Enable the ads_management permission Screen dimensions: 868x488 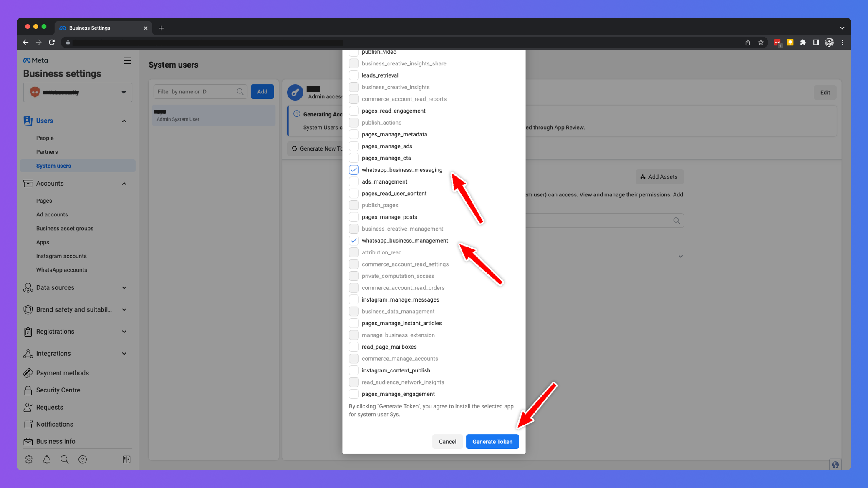click(x=354, y=181)
